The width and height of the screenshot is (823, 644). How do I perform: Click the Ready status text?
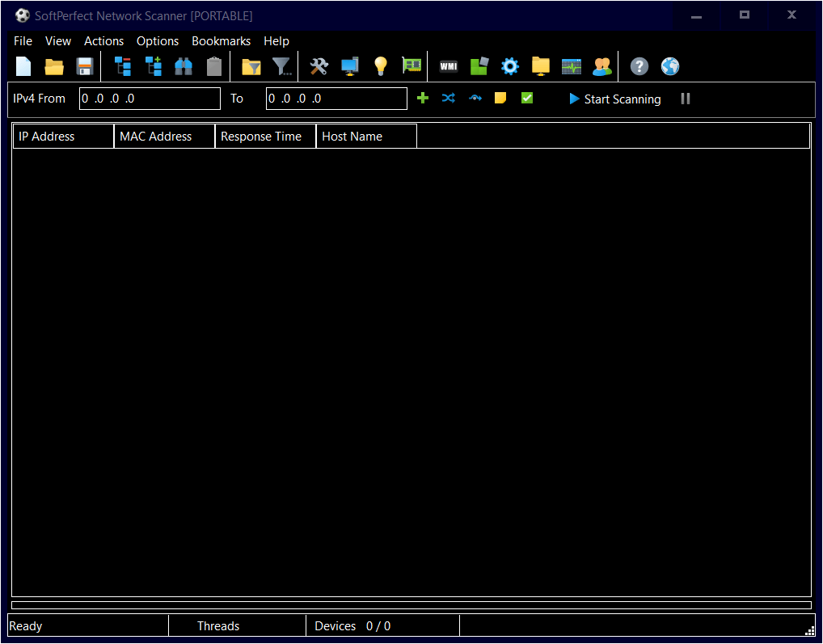pyautogui.click(x=26, y=626)
